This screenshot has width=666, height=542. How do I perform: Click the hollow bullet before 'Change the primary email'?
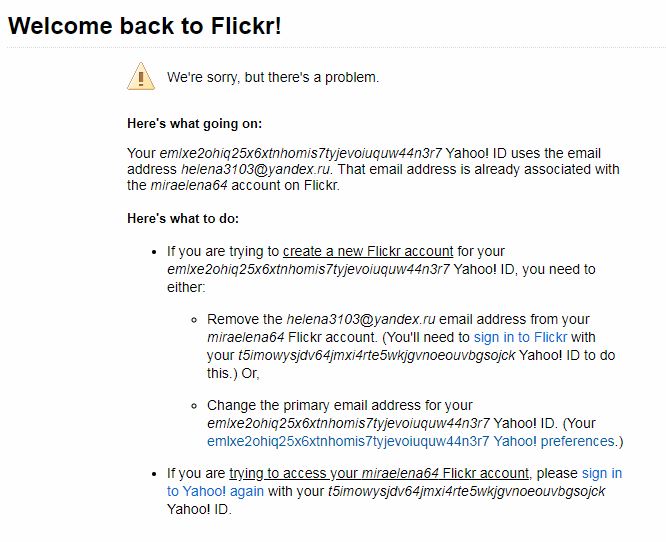point(194,406)
